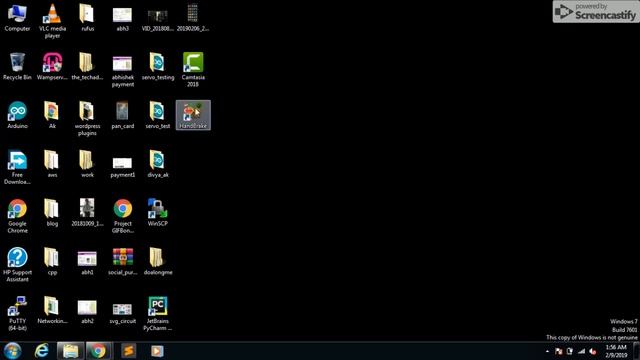Select the aws folder

coord(52,164)
